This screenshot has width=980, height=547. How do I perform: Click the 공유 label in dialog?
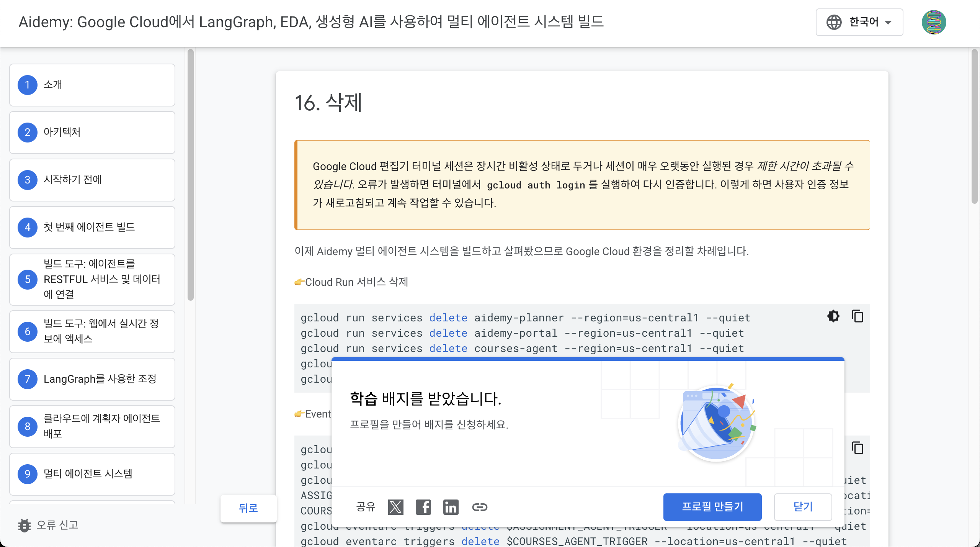coord(366,507)
